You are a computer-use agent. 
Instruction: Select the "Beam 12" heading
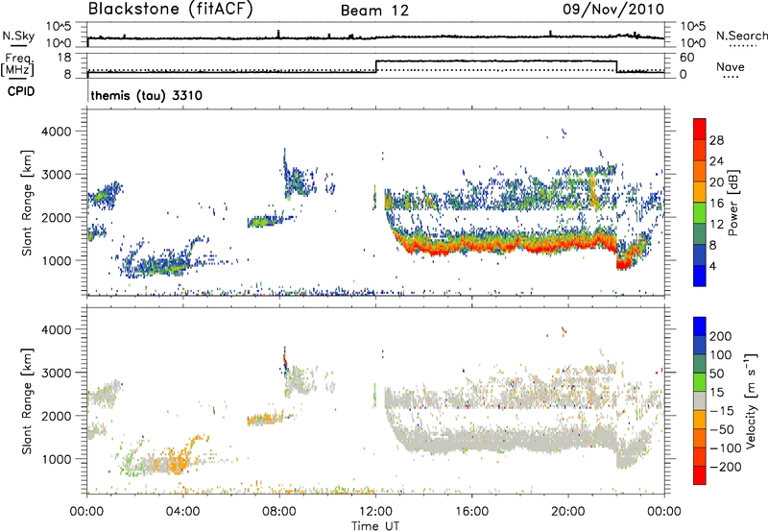coord(374,11)
